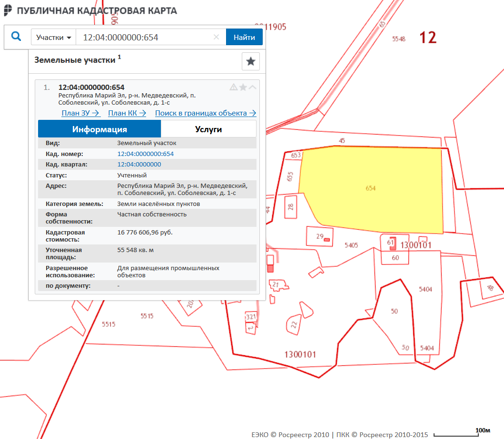Click the area value 55 548 кв. м

pyautogui.click(x=135, y=250)
